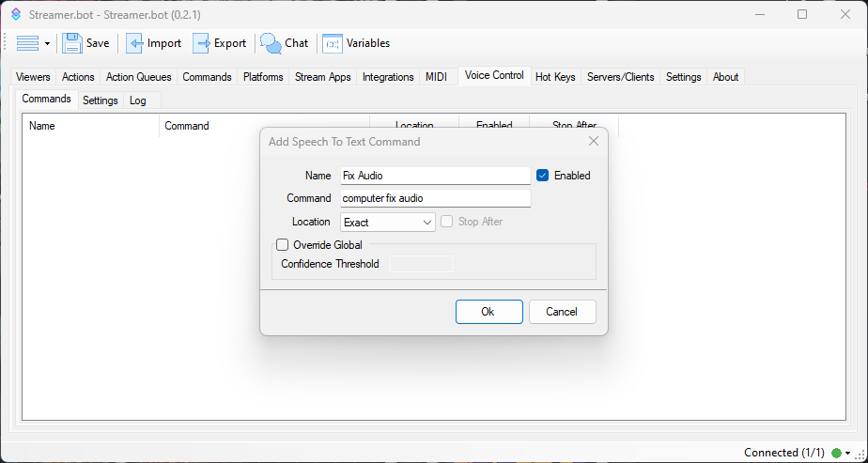Open Chat via speech bubble icon
The height and width of the screenshot is (463, 868).
tap(271, 43)
